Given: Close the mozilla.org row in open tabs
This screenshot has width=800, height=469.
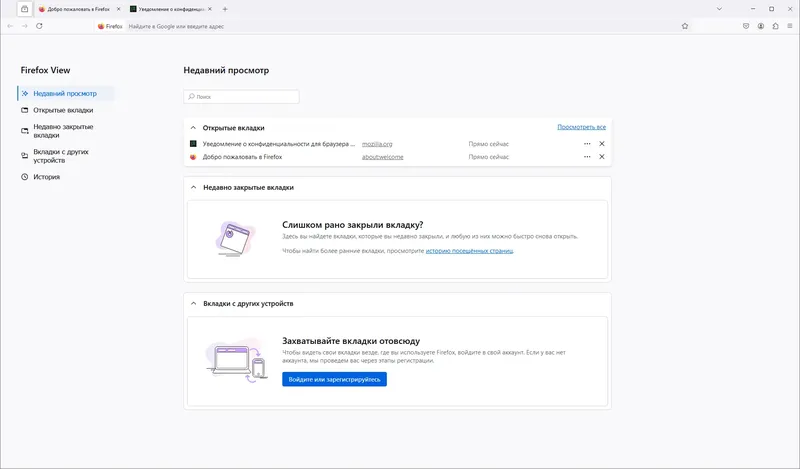Looking at the screenshot, I should (602, 144).
